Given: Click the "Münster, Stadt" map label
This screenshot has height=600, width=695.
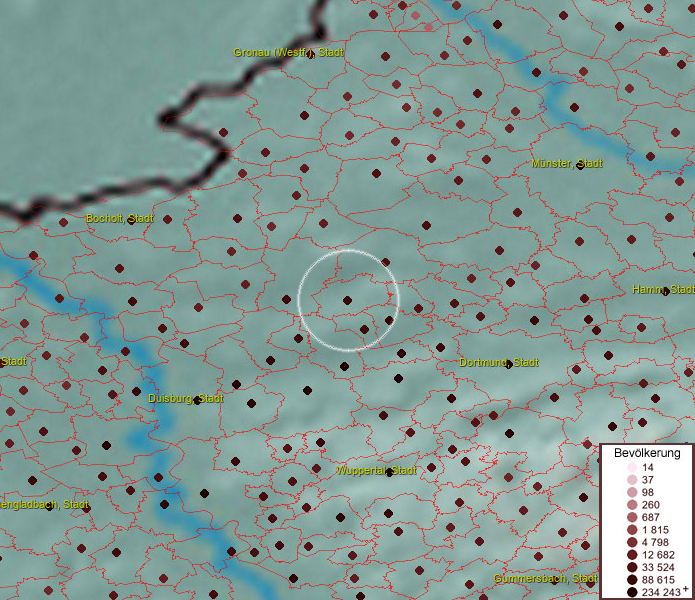Looking at the screenshot, I should [566, 164].
